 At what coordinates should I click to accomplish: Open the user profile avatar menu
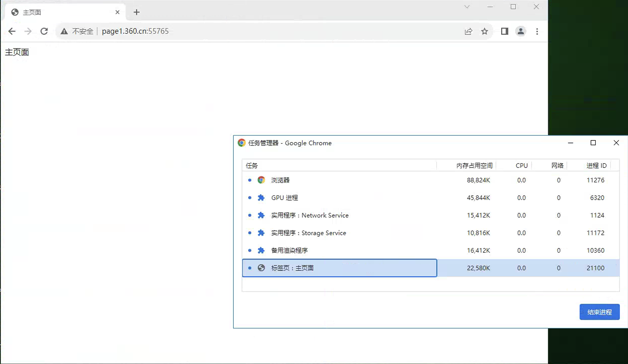(521, 31)
